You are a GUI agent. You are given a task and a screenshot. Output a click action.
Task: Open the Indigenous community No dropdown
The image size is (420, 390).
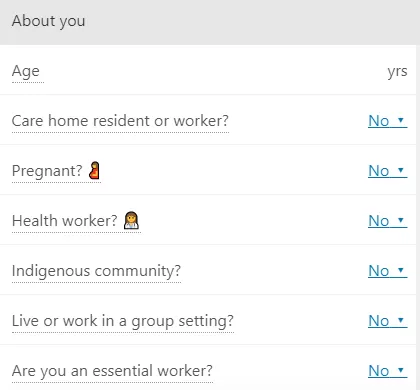click(388, 271)
